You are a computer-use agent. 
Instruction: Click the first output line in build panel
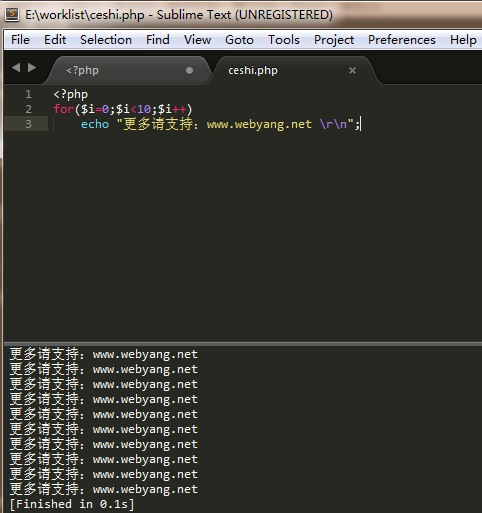pos(104,354)
